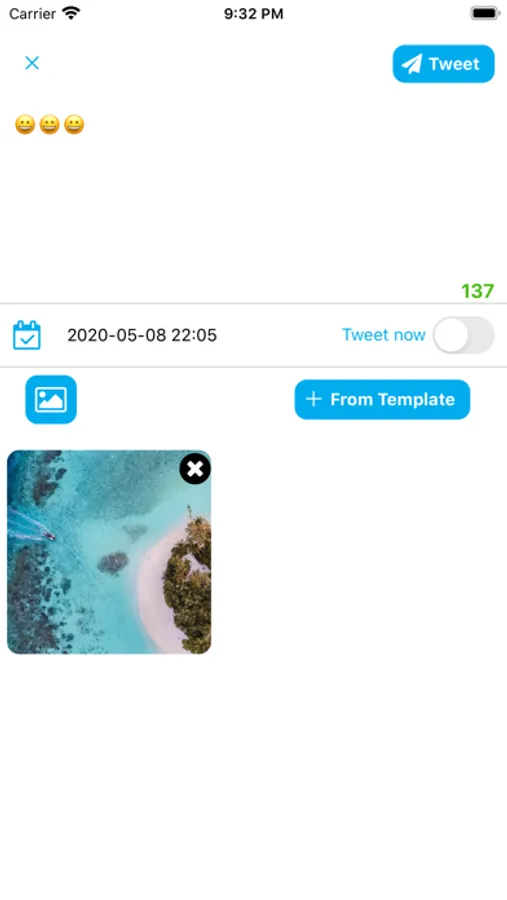Open the image picker icon
Image resolution: width=507 pixels, height=900 pixels.
tap(51, 399)
